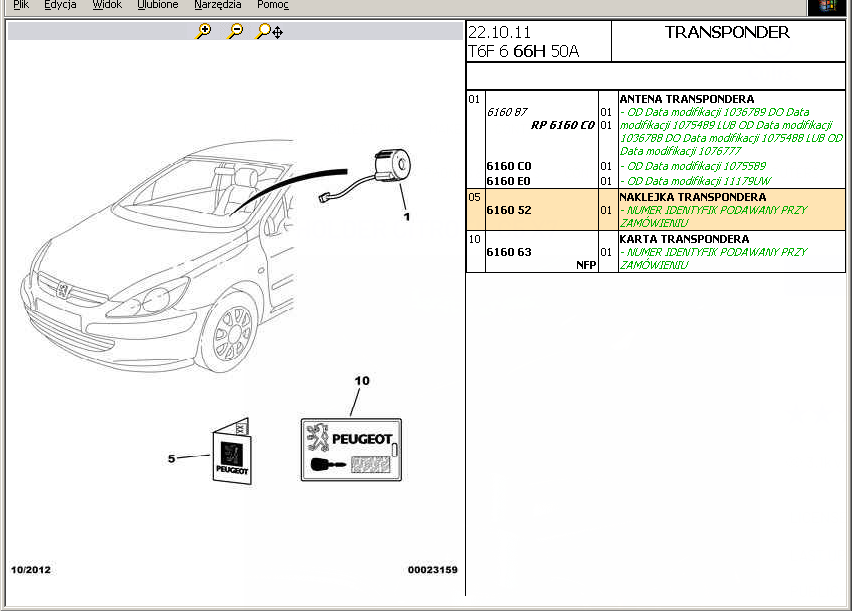Open the Pomoc menu

click(272, 5)
